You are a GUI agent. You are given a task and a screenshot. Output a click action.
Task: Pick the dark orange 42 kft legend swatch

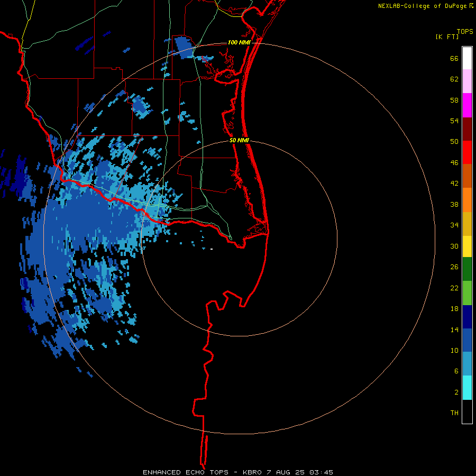[x=467, y=176]
